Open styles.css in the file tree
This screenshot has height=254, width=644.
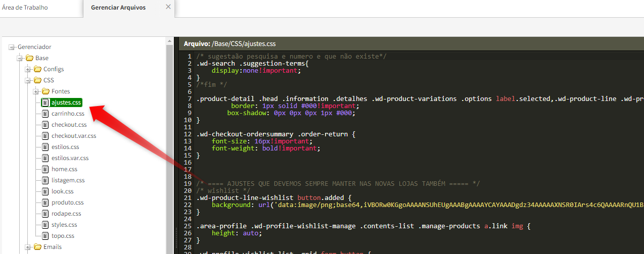[64, 225]
